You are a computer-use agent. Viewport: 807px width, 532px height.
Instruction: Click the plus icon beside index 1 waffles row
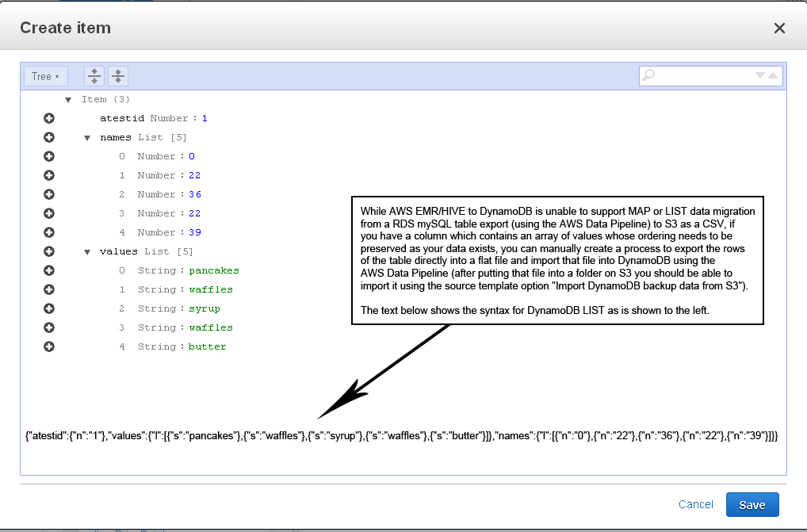click(49, 289)
